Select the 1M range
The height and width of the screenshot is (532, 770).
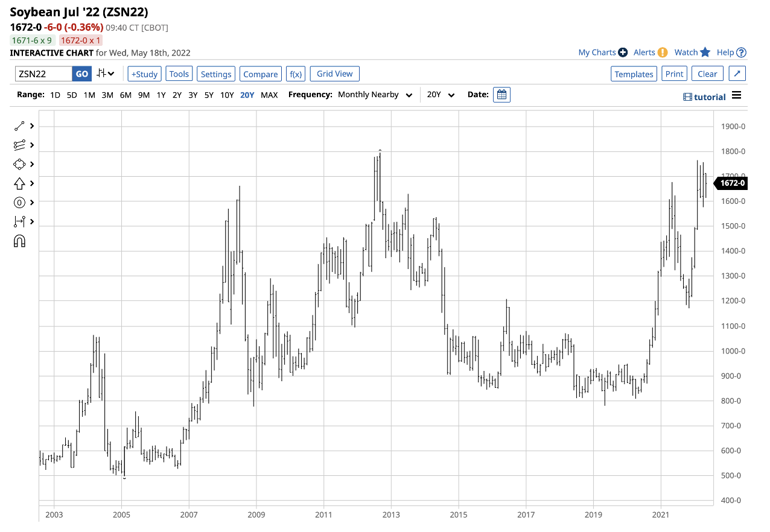(x=89, y=95)
